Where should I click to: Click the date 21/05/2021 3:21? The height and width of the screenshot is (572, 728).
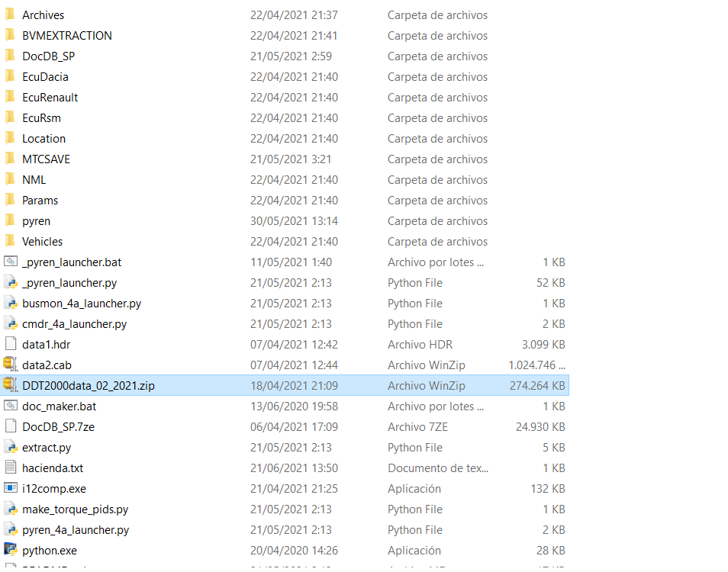(291, 159)
